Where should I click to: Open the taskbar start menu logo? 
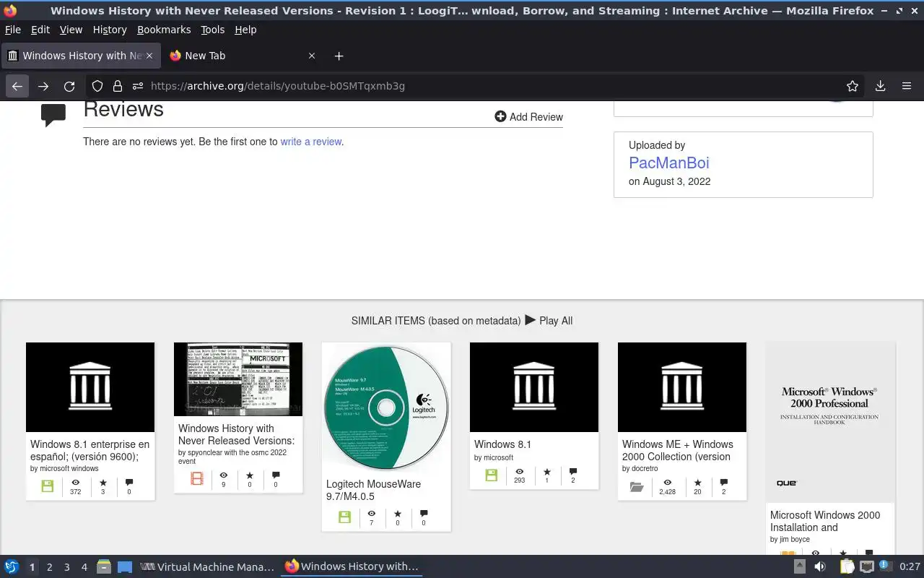click(x=12, y=566)
